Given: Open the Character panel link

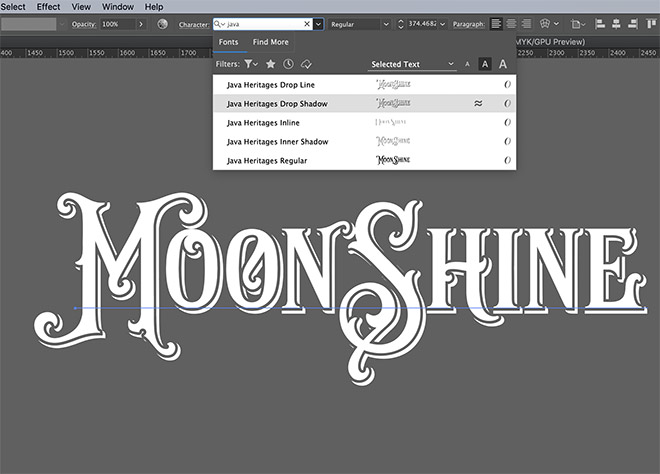Looking at the screenshot, I should (x=193, y=23).
